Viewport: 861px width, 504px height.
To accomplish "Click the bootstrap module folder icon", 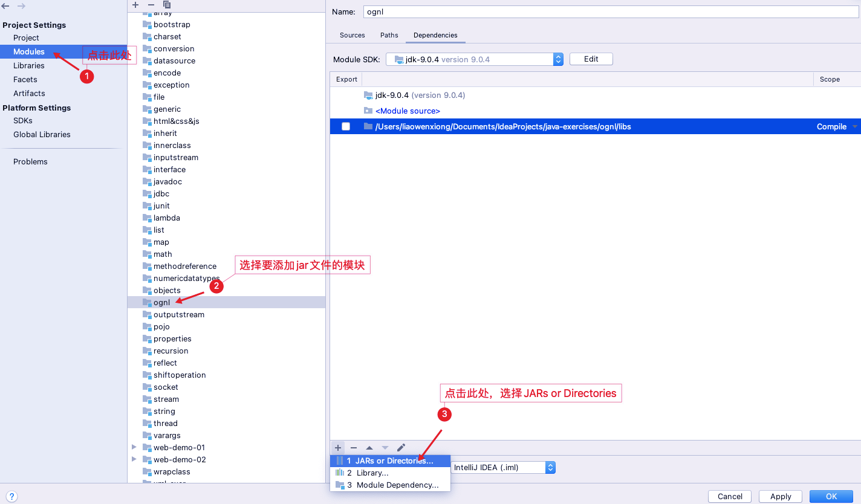I will tap(147, 25).
